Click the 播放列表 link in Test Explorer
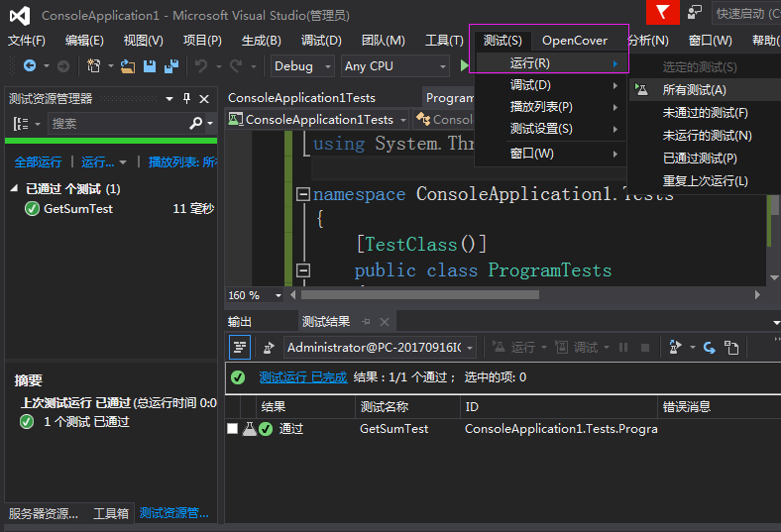 click(182, 162)
